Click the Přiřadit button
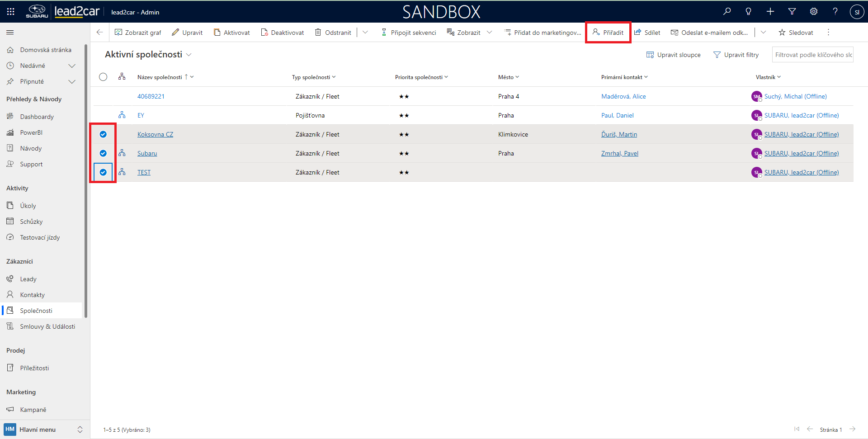The width and height of the screenshot is (868, 439). pos(608,33)
